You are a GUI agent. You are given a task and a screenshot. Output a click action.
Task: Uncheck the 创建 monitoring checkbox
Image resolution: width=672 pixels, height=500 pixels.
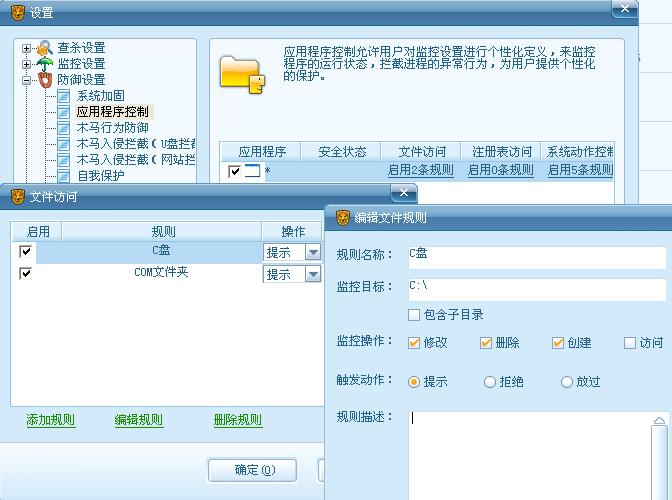coord(558,343)
